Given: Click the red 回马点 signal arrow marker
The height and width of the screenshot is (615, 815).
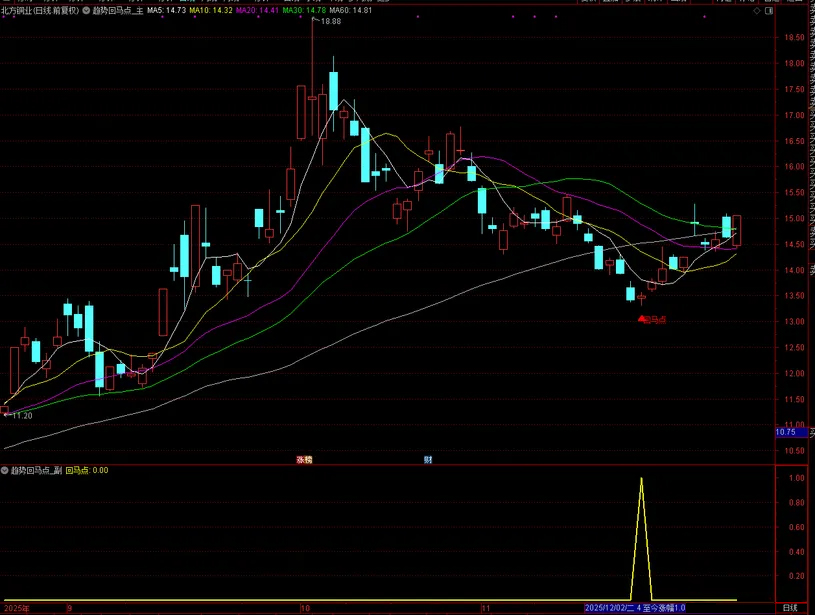Looking at the screenshot, I should click(642, 319).
